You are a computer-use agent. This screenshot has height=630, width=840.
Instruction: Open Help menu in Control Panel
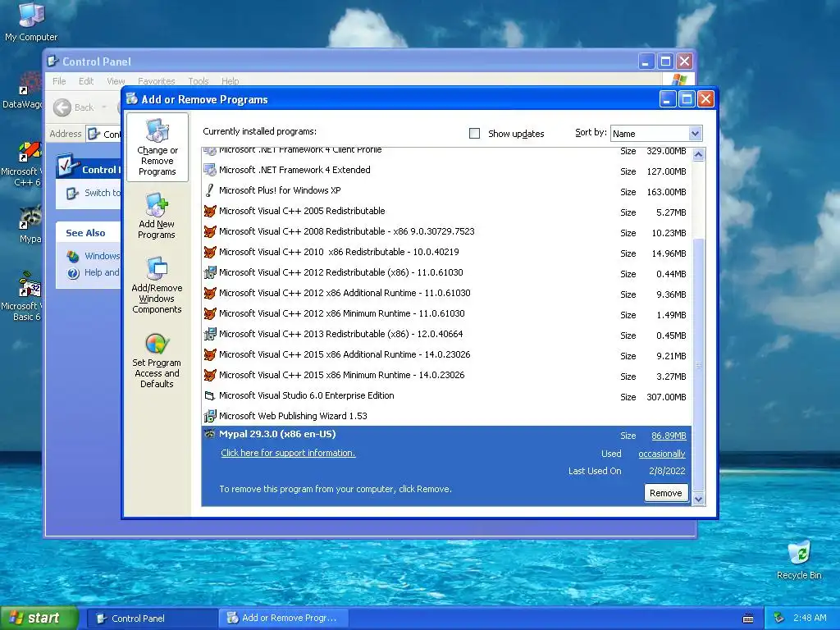[x=231, y=81]
